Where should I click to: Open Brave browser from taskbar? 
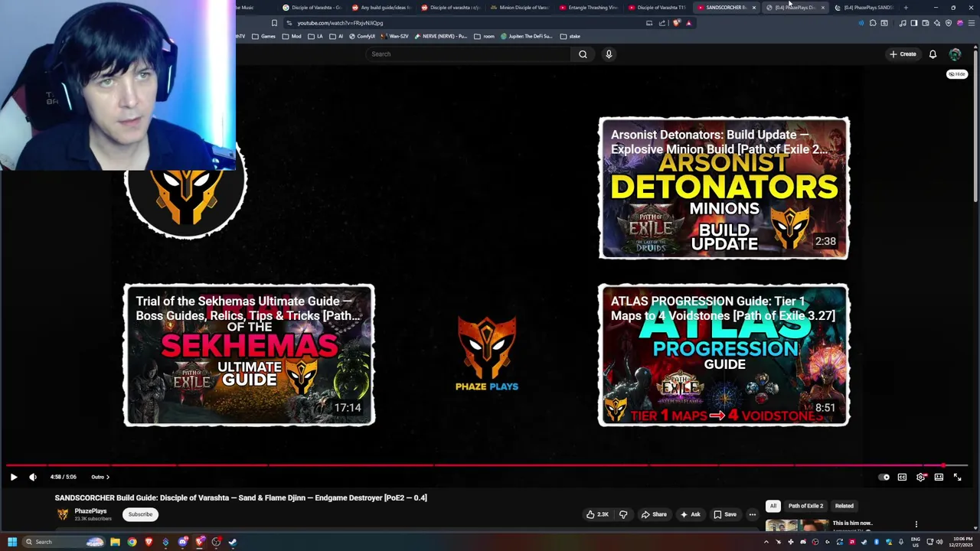click(149, 542)
